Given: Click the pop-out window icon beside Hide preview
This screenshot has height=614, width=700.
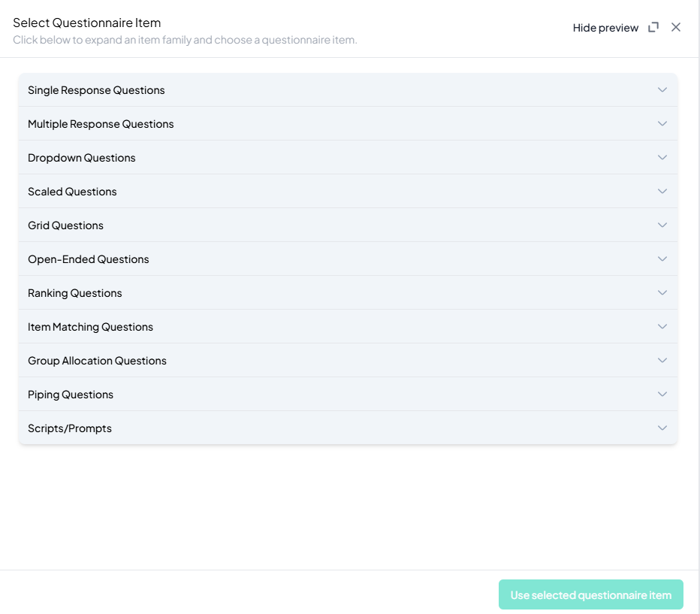Looking at the screenshot, I should point(653,27).
